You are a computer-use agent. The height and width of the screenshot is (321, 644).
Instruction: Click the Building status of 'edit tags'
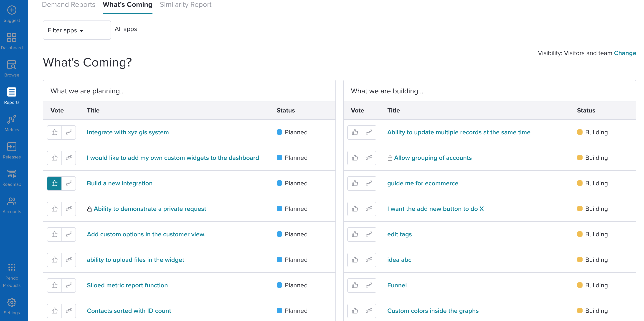click(592, 234)
